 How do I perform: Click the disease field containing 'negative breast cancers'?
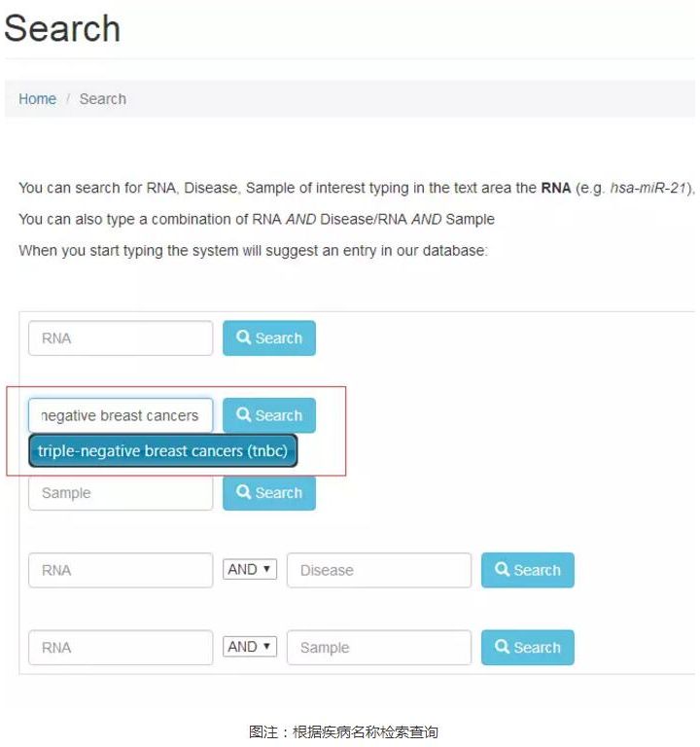pos(121,415)
